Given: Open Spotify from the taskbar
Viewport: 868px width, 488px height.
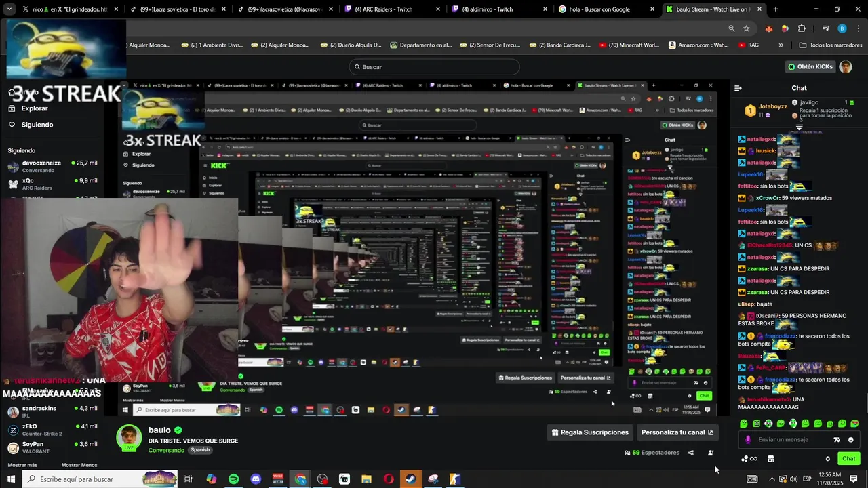Looking at the screenshot, I should pos(233,479).
